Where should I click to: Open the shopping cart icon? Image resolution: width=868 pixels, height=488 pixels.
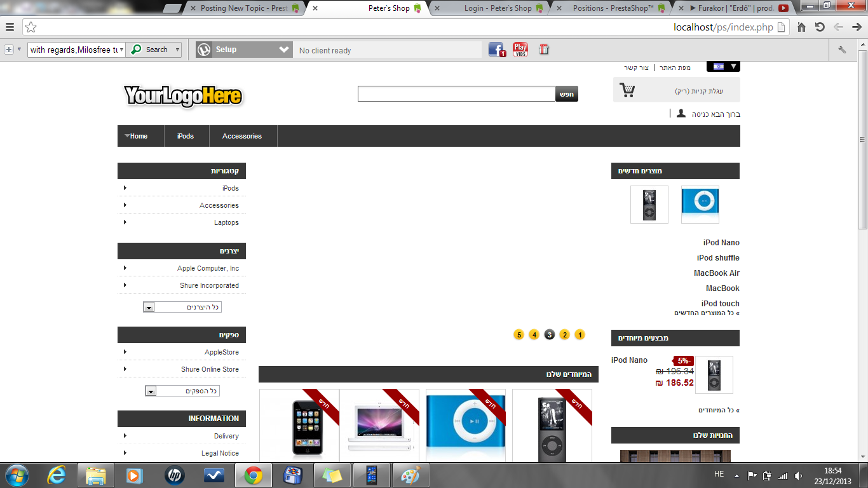pos(627,90)
